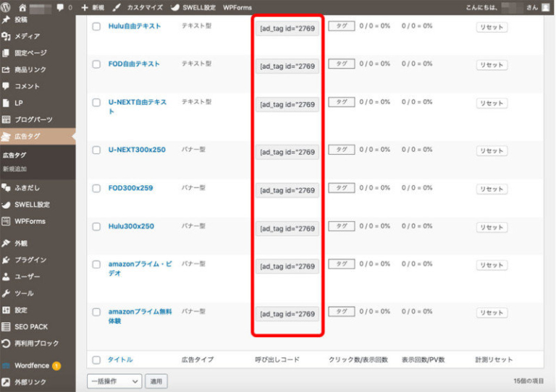
Task: Open 新規追加 submenu item
Action: (14, 169)
